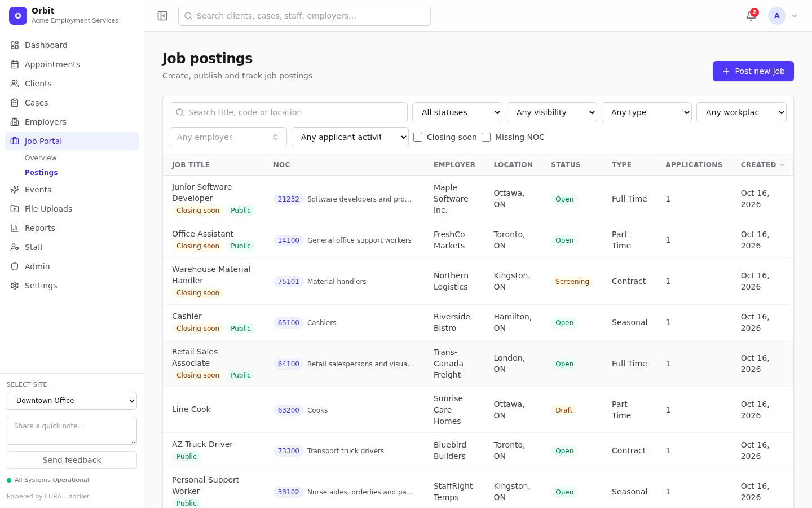Sort by the Created column header

point(762,165)
